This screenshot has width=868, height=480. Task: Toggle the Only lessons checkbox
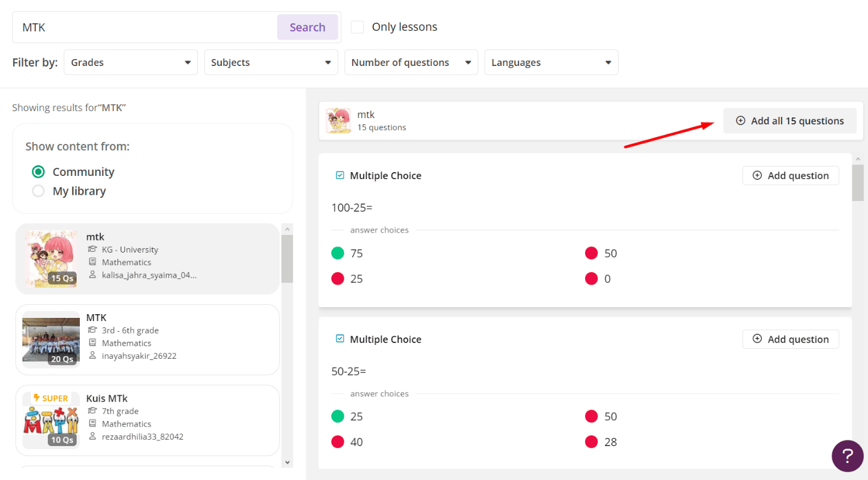358,27
